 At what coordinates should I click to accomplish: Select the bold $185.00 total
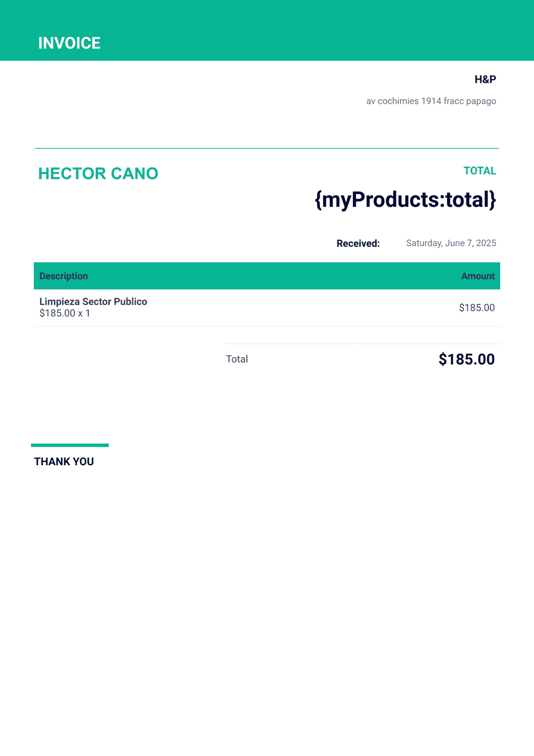[x=466, y=359]
